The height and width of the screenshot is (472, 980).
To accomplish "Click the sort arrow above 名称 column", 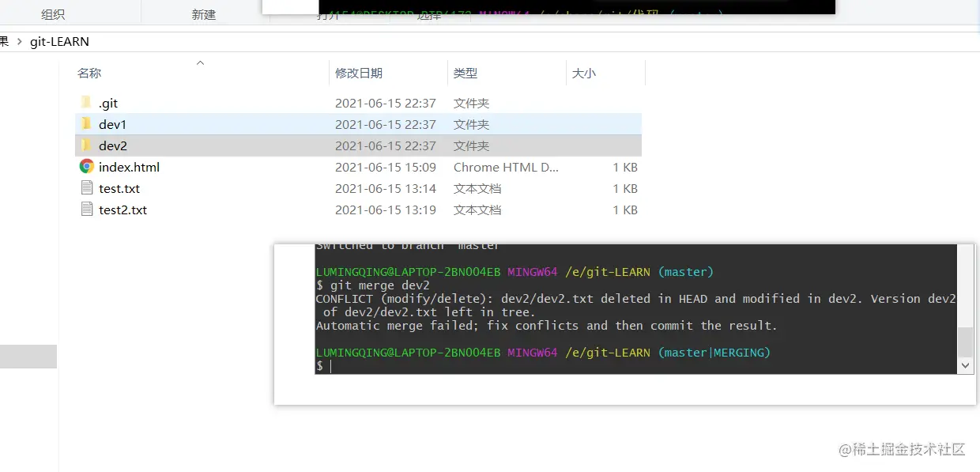I will tap(200, 62).
